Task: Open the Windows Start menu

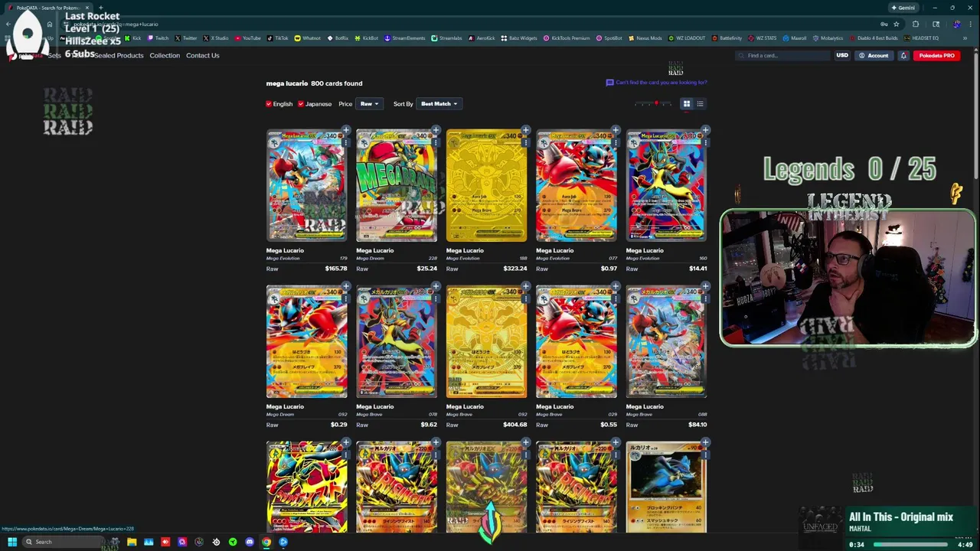Action: pos(12,542)
